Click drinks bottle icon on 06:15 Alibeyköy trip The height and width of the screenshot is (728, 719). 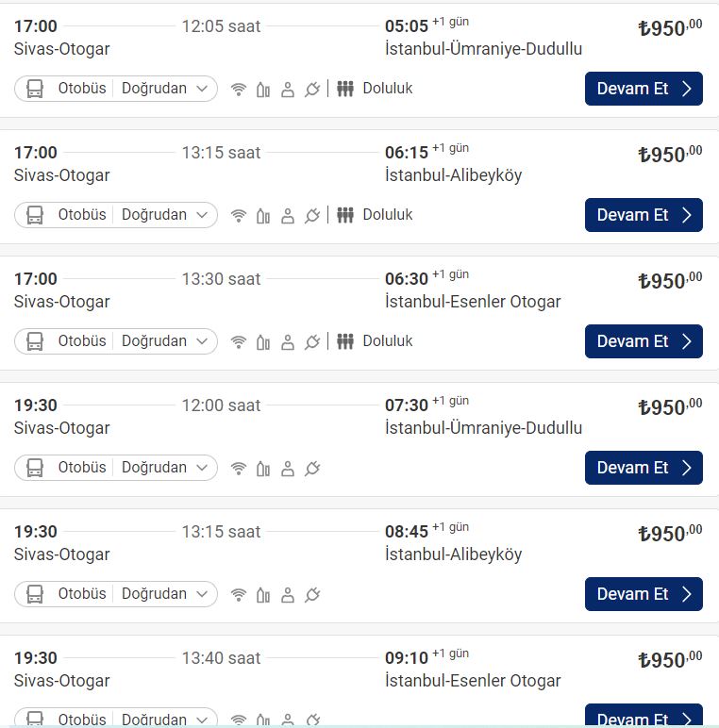[x=263, y=216]
